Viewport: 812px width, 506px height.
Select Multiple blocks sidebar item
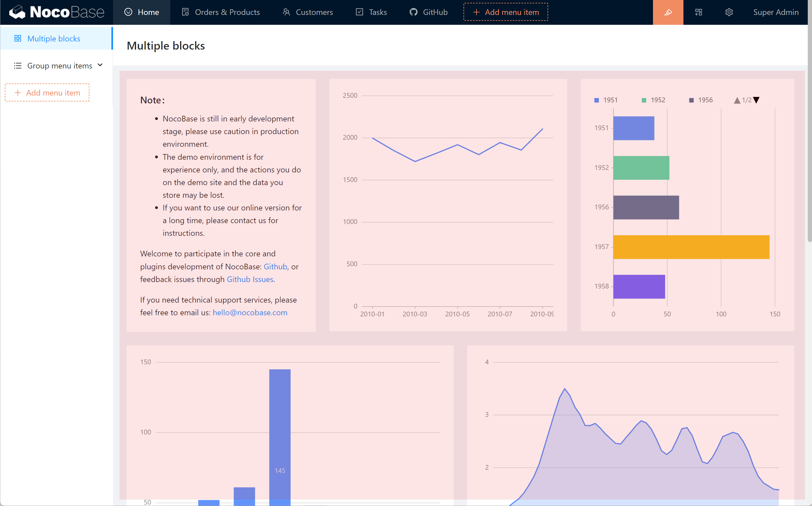54,39
